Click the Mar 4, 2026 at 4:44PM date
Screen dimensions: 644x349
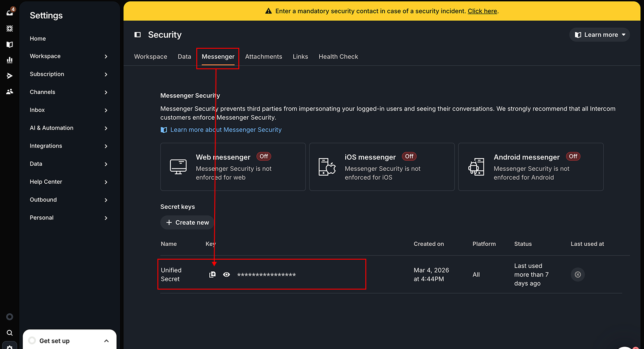pos(432,274)
